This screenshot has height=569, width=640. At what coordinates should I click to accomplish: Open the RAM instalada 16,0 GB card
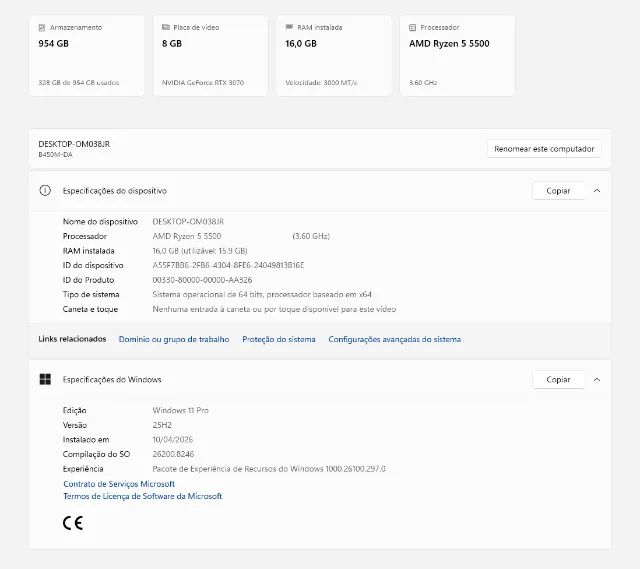pyautogui.click(x=334, y=56)
